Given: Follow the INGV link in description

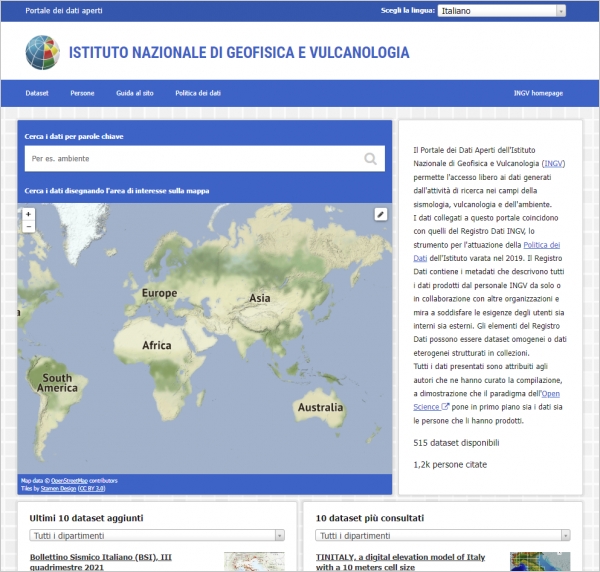Looking at the screenshot, I should point(553,163).
